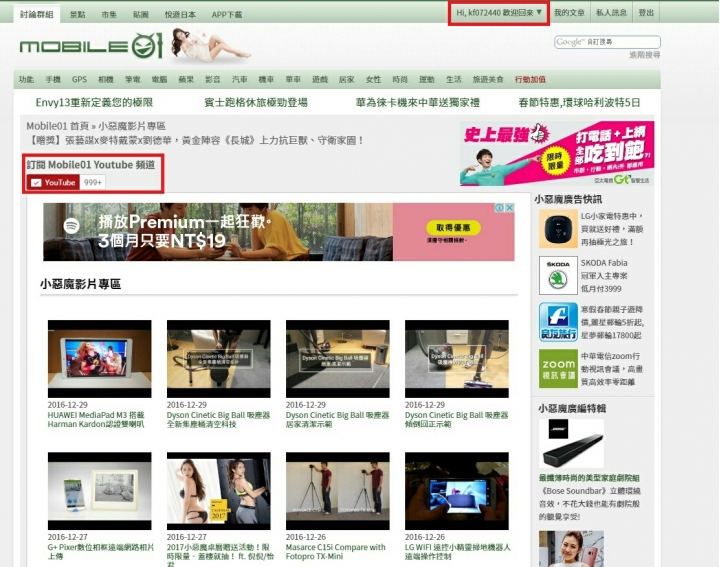Screen dimensions: 720x567
Task: Open the user account dropdown Hi, kf072440
Action: pos(499,13)
